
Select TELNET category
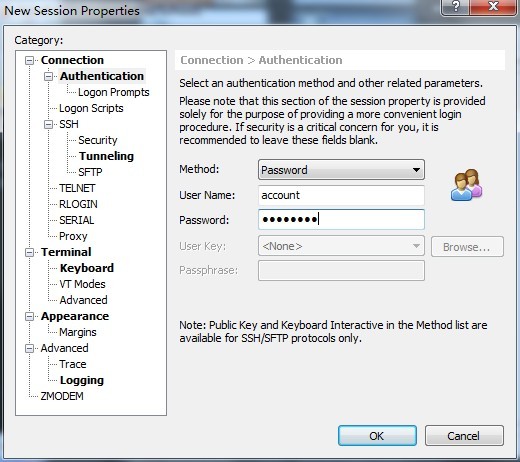(x=77, y=188)
